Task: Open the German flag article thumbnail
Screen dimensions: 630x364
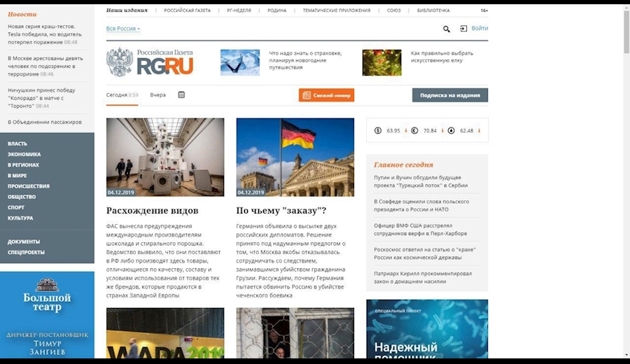Action: click(x=295, y=157)
